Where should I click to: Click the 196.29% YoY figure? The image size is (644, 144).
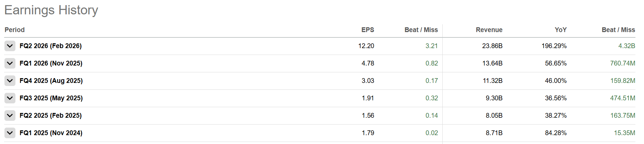(x=554, y=46)
